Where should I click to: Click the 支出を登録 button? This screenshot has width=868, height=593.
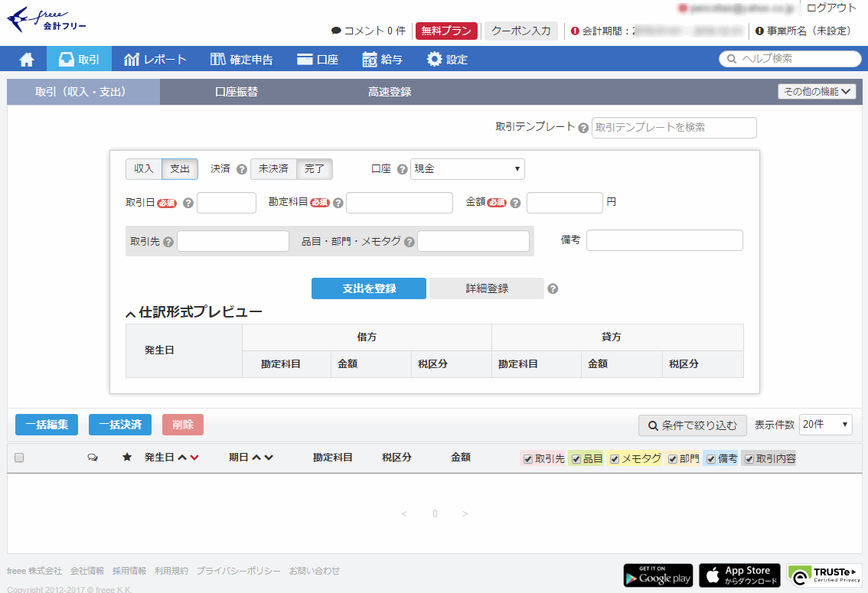pyautogui.click(x=369, y=288)
